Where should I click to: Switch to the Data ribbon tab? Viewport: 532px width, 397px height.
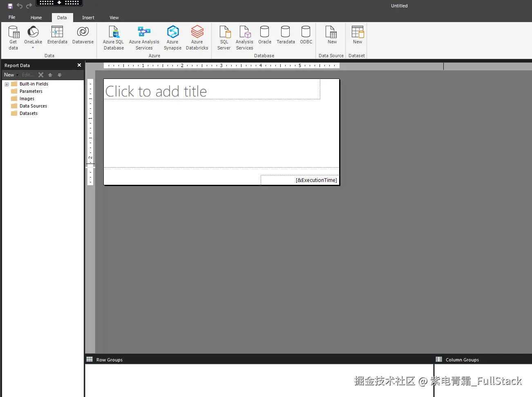point(62,18)
